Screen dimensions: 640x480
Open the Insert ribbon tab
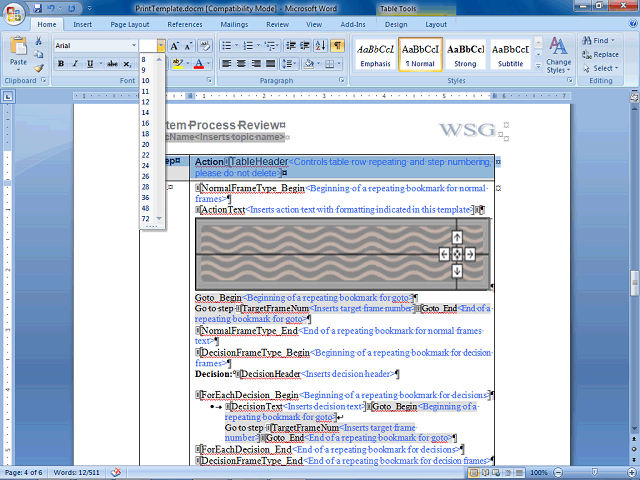point(82,24)
